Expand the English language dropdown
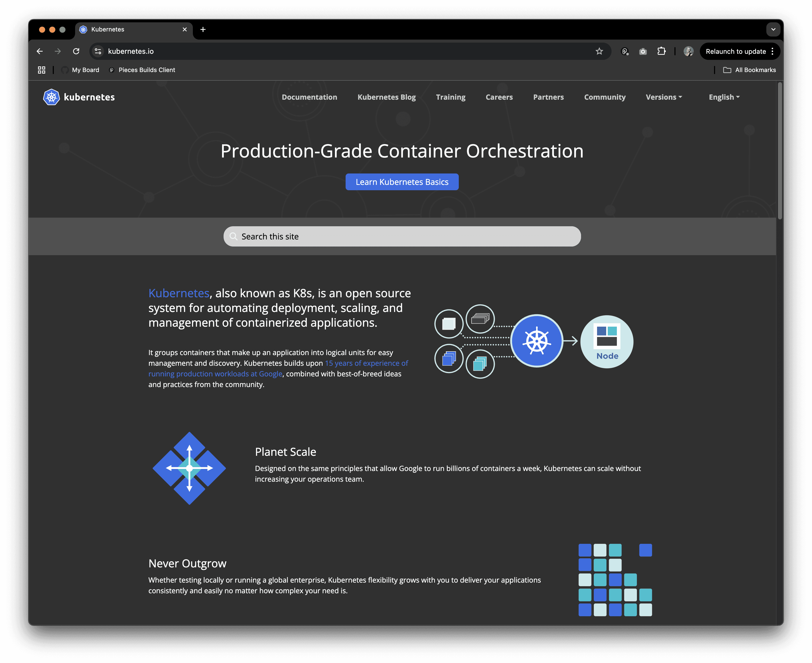Screen dimensions: 812x663 tap(724, 97)
